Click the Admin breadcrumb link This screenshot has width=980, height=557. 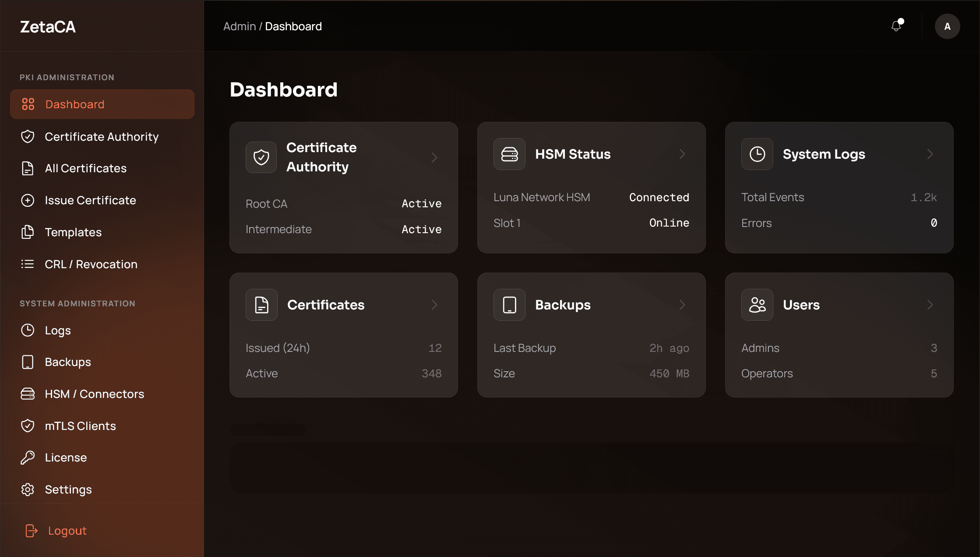[x=239, y=26]
